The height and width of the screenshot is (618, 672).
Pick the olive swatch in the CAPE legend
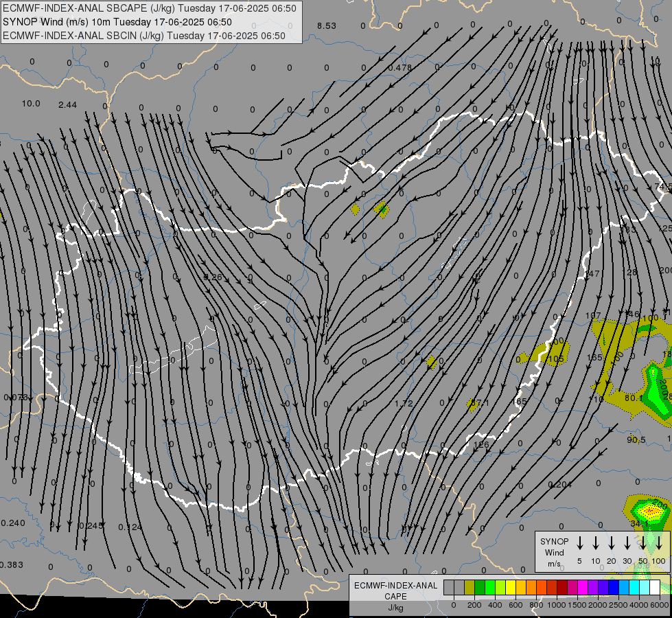470,587
